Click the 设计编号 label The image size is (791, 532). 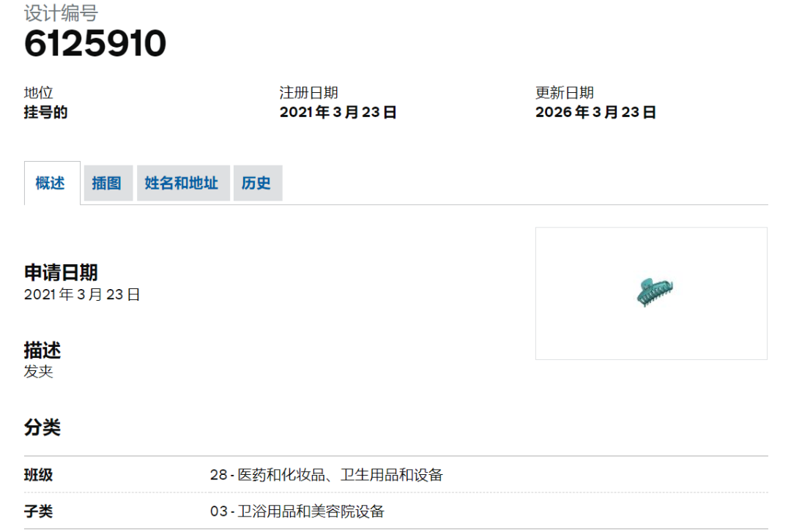coord(61,13)
